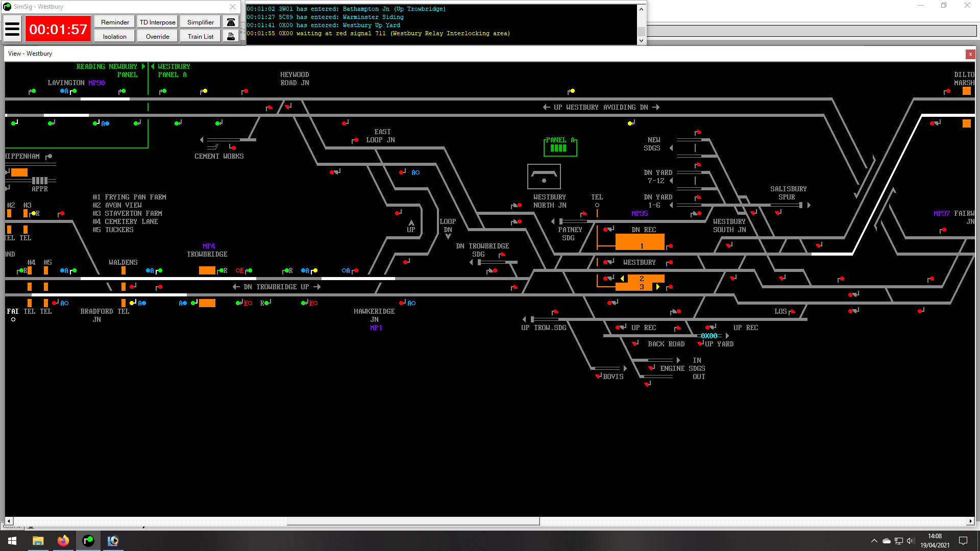Click the Isolation button

[x=115, y=36]
